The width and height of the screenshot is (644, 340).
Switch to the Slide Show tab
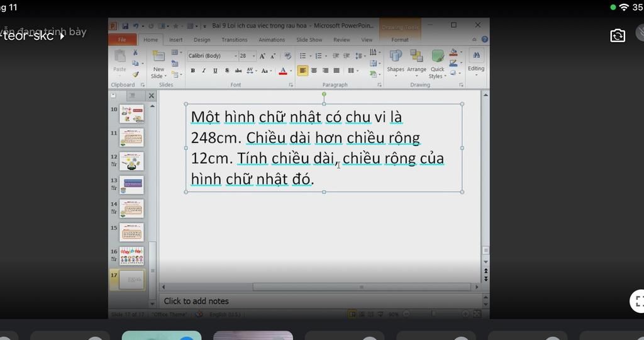click(x=309, y=40)
